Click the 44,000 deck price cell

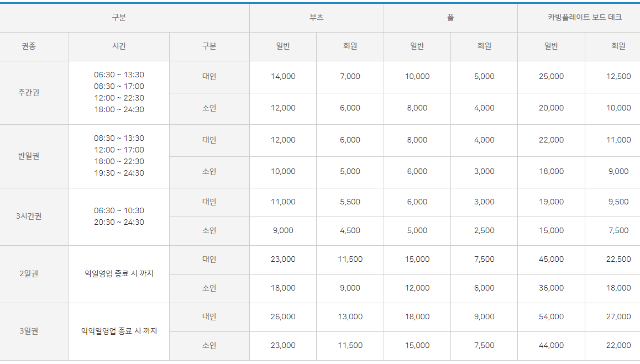[x=551, y=346]
